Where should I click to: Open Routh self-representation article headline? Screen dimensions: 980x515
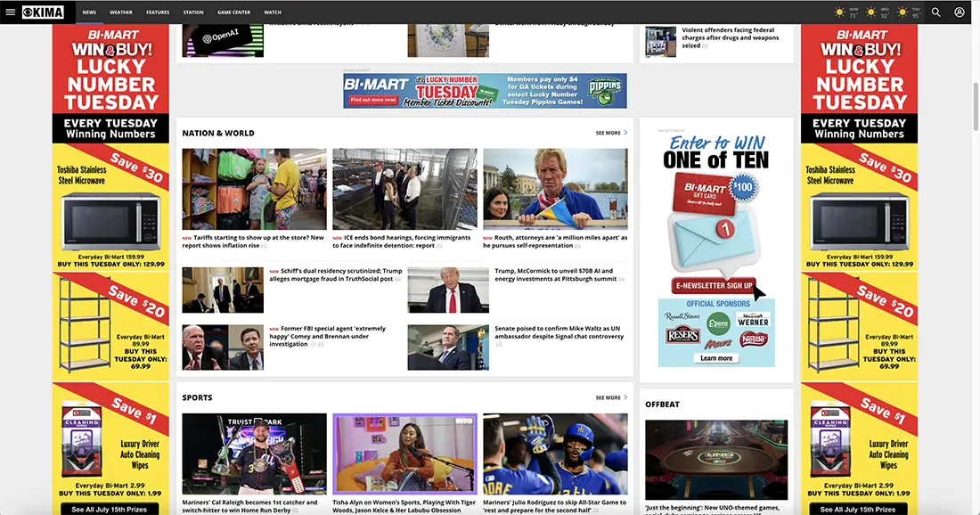[x=555, y=241]
